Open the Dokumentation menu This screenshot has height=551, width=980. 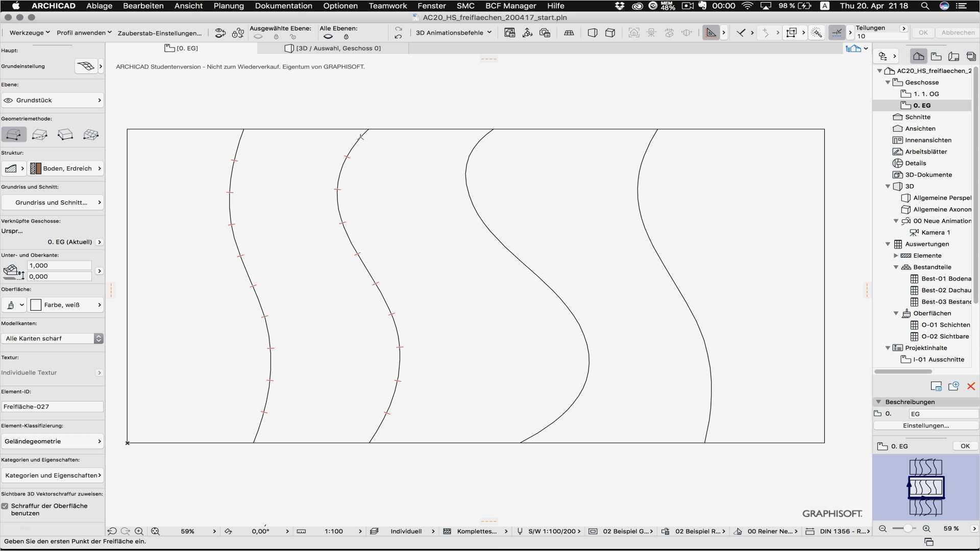pyautogui.click(x=283, y=6)
